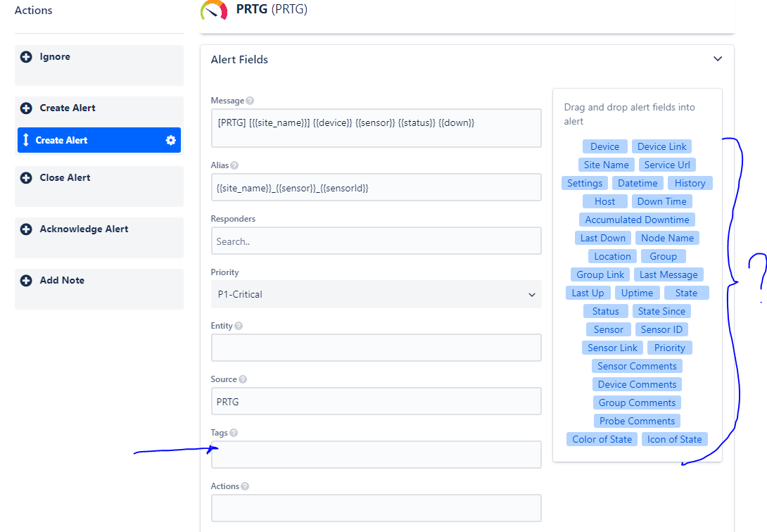Open the P1-Critical priority dropdown
767x532 pixels.
(x=376, y=294)
